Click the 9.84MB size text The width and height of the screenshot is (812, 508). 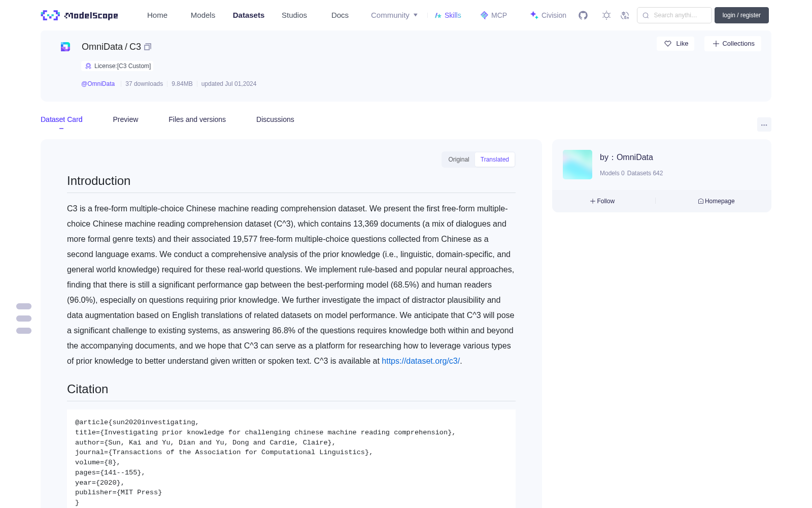(182, 84)
